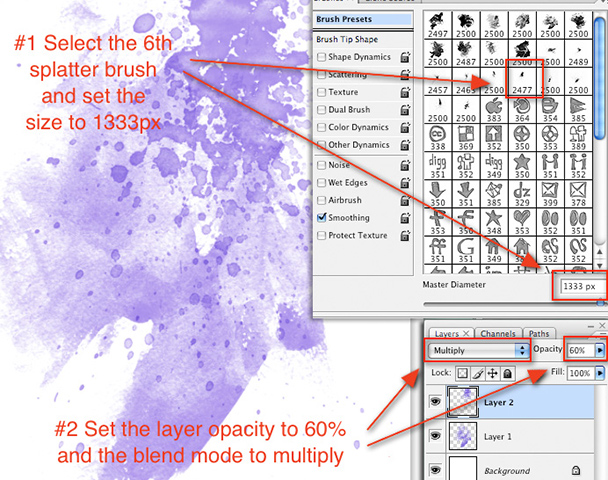Screen dimensions: 608x480
Task: Pick the dz brush 329
Action: pos(522,194)
